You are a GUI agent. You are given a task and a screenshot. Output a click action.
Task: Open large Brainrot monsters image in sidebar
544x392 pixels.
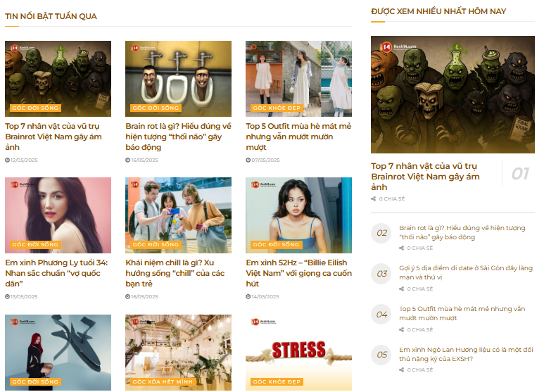[x=453, y=94]
